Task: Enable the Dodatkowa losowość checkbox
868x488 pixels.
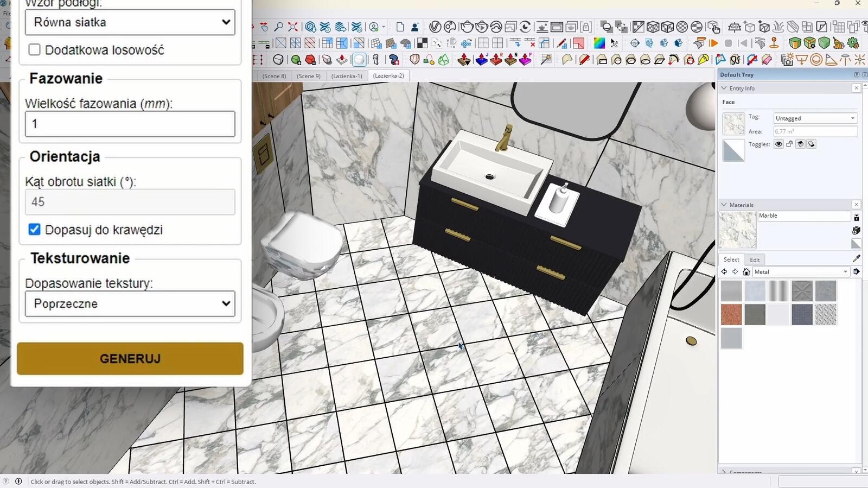Action: (35, 50)
